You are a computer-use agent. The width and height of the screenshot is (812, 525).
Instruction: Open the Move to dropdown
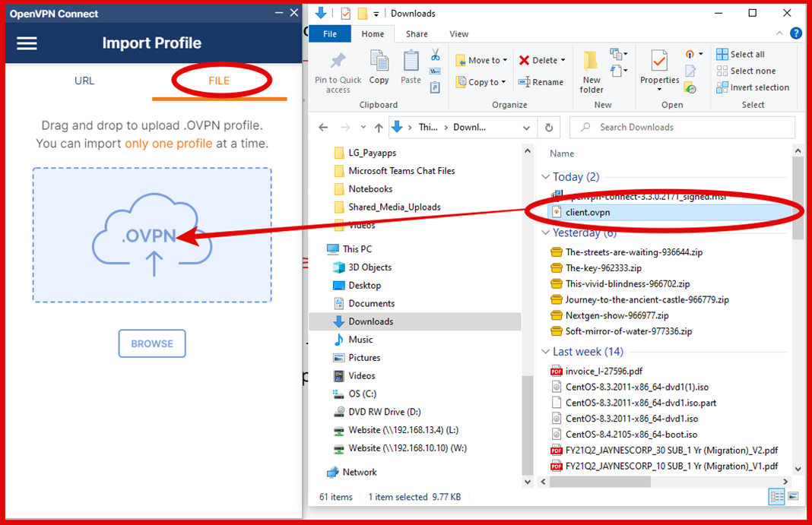click(x=481, y=61)
